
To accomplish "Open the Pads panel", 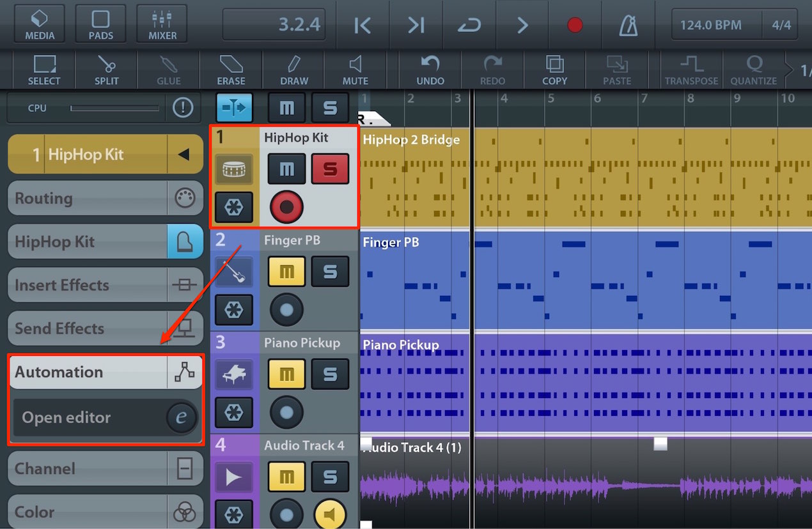I will pyautogui.click(x=100, y=24).
